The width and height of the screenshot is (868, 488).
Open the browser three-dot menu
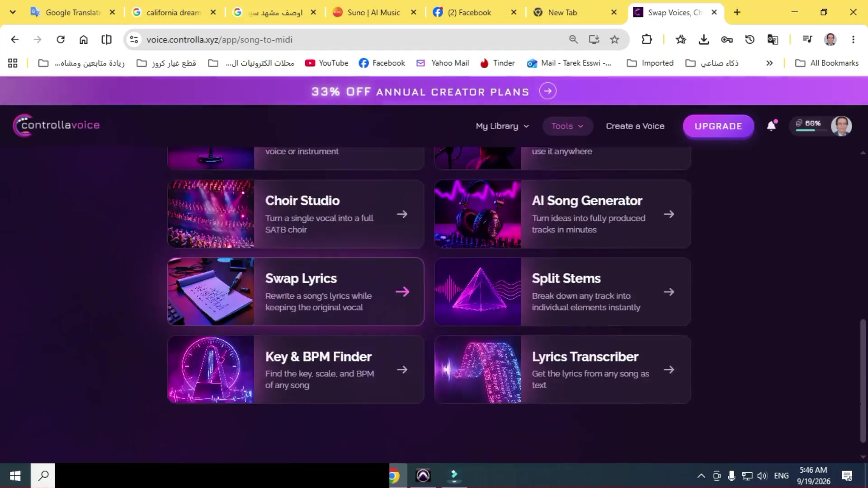click(x=853, y=40)
